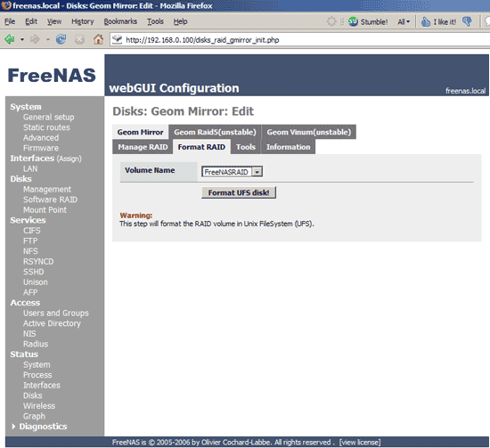This screenshot has width=490, height=448.
Task: Open Users and Groups link
Action: pos(55,313)
